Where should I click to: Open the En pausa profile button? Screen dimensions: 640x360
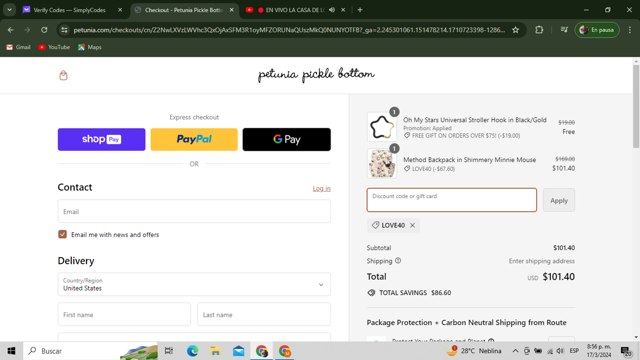(x=597, y=30)
